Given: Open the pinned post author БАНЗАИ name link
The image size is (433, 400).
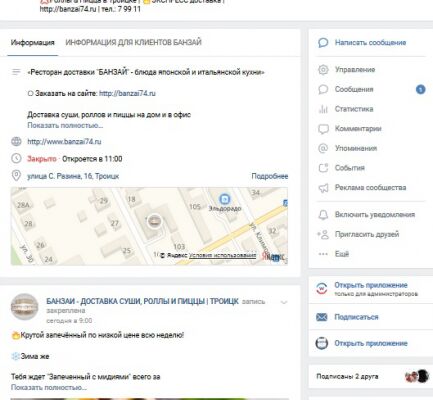Looking at the screenshot, I should point(142,301).
